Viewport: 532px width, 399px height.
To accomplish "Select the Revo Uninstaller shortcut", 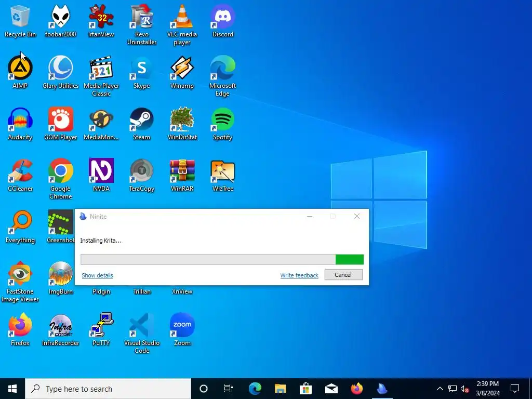I will 141,24.
